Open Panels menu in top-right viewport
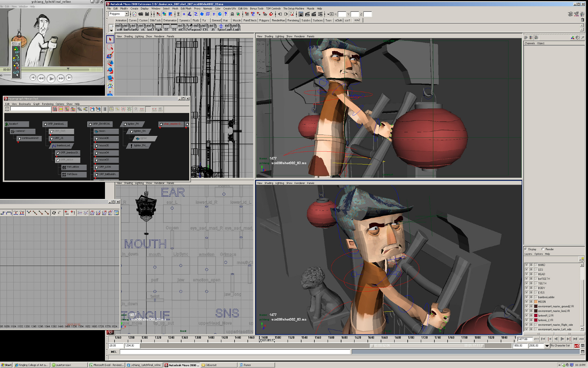The height and width of the screenshot is (368, 588). coord(311,37)
